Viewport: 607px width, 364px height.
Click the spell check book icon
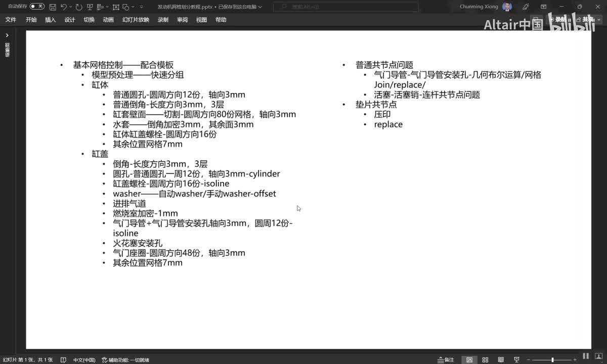tap(63, 360)
